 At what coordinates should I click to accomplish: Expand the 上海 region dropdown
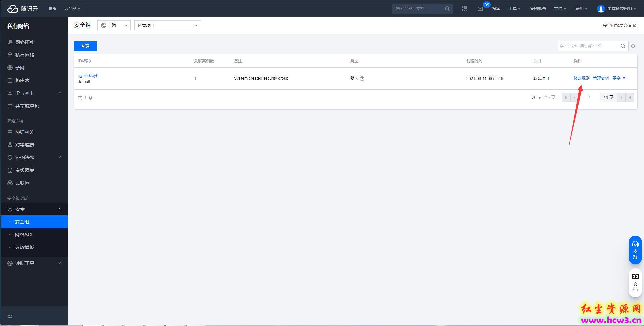point(114,25)
